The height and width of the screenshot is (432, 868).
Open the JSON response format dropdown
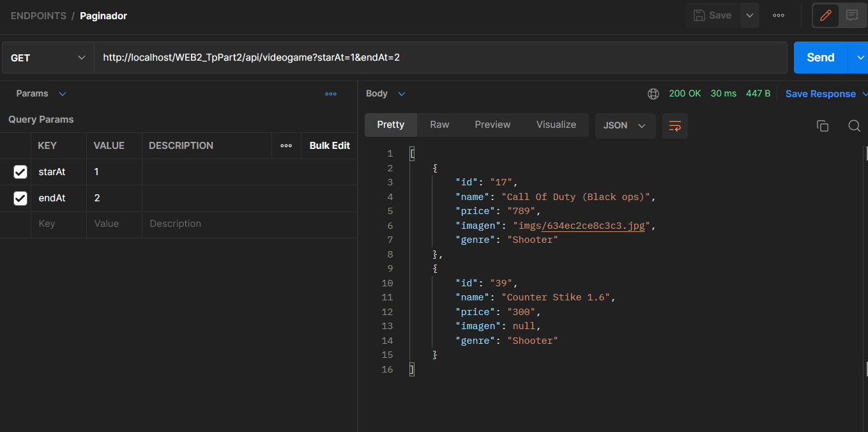(x=625, y=125)
